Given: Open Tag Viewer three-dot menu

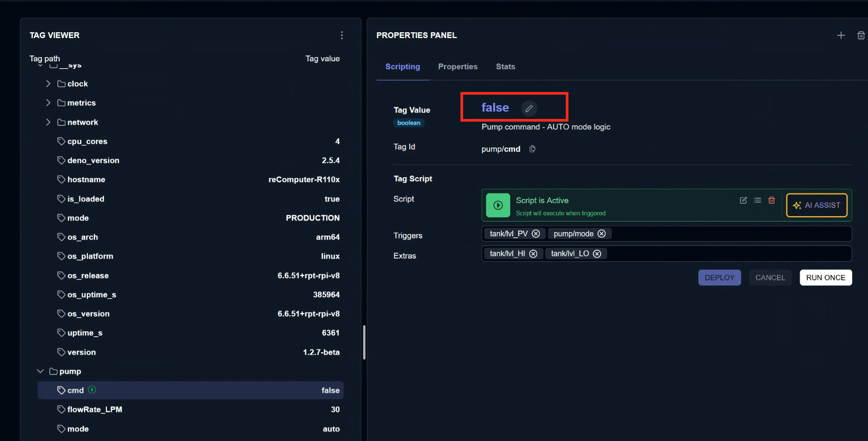Looking at the screenshot, I should coord(342,35).
